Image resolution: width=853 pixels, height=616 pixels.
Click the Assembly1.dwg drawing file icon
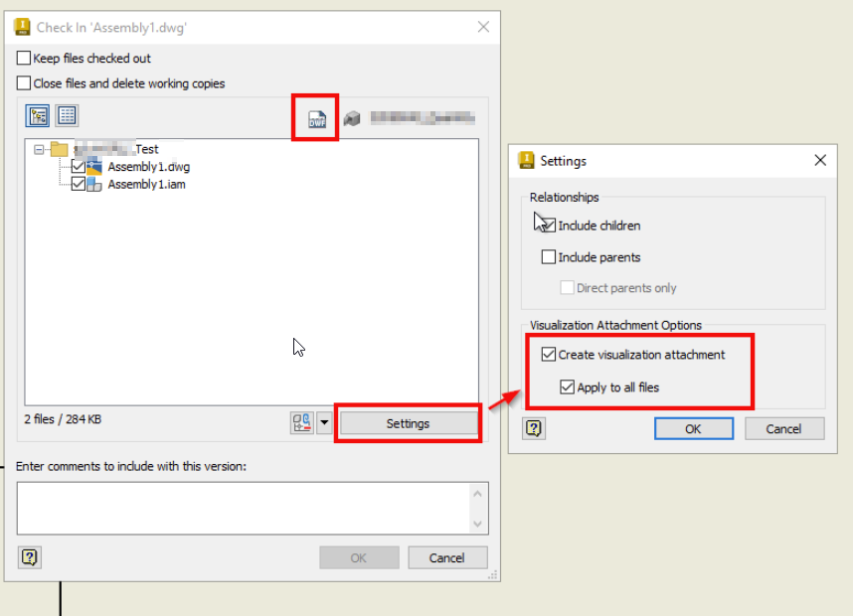(94, 166)
